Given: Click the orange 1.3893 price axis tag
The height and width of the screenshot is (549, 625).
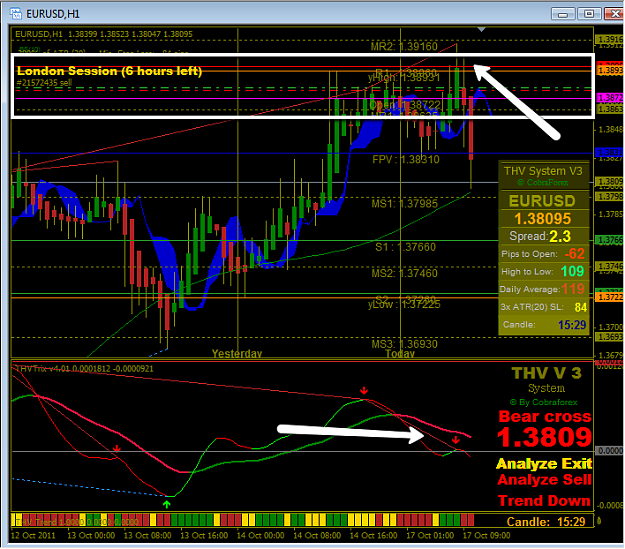Looking at the screenshot, I should (610, 71).
